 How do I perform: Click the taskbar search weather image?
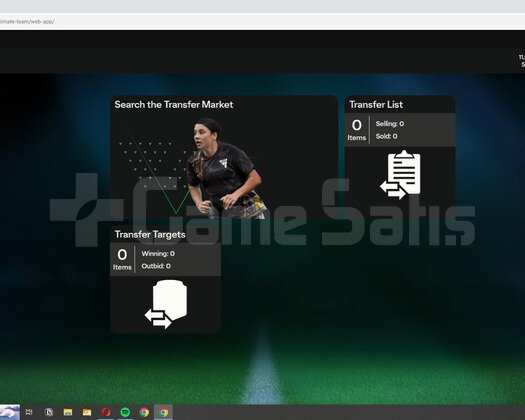click(10, 412)
